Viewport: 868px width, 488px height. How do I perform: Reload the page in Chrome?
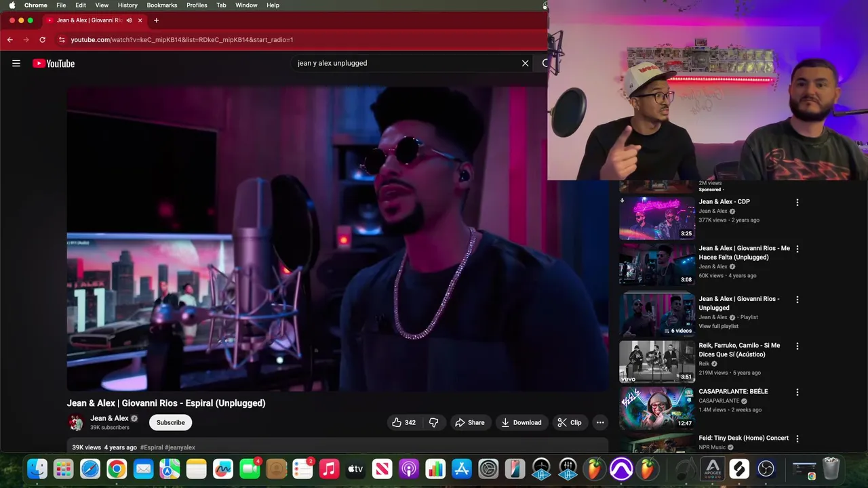coord(42,39)
